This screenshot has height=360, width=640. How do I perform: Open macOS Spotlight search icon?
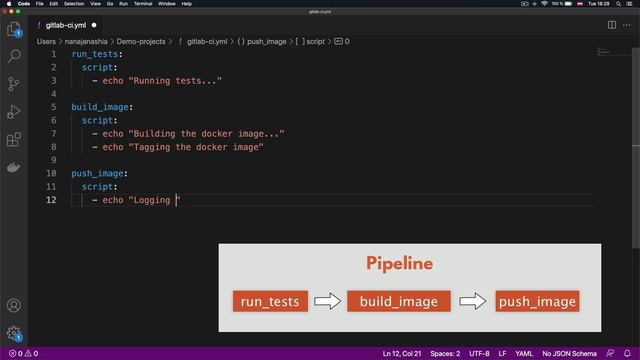click(x=618, y=4)
